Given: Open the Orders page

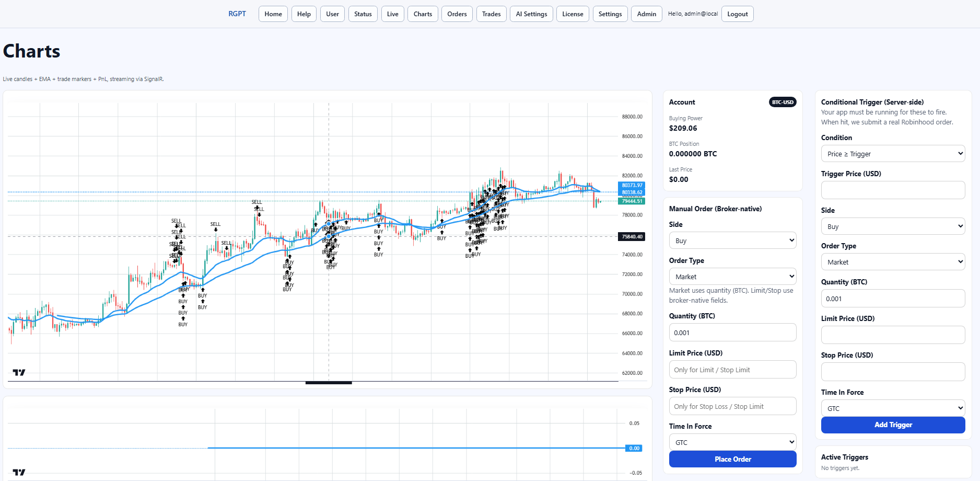Looking at the screenshot, I should pos(457,14).
